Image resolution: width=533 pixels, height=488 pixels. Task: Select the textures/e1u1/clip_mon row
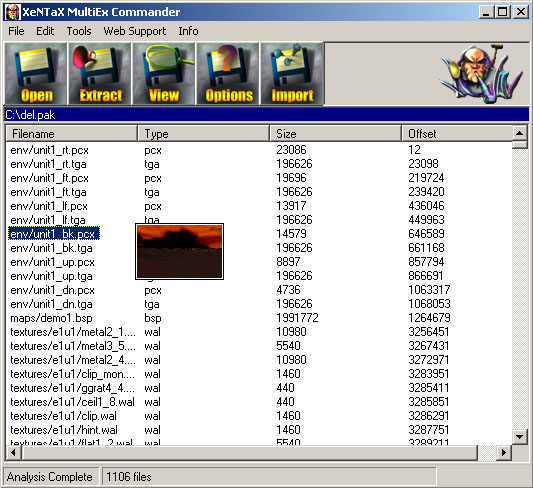pos(73,374)
